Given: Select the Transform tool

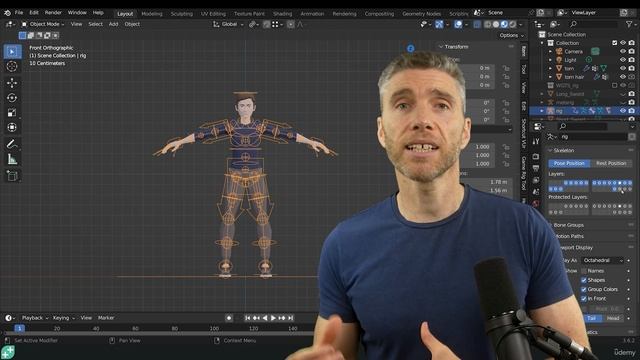Looking at the screenshot, I should [x=12, y=128].
